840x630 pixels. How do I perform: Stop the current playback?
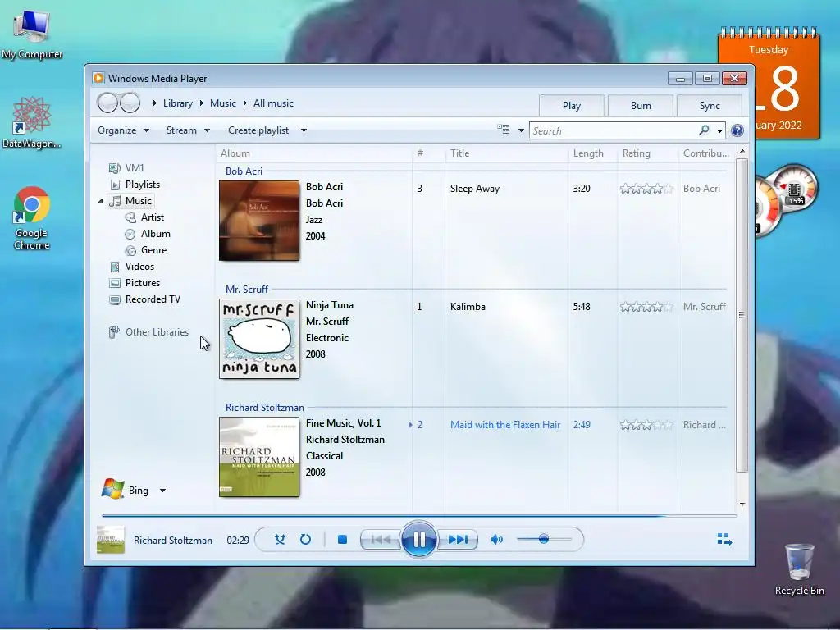click(x=342, y=540)
